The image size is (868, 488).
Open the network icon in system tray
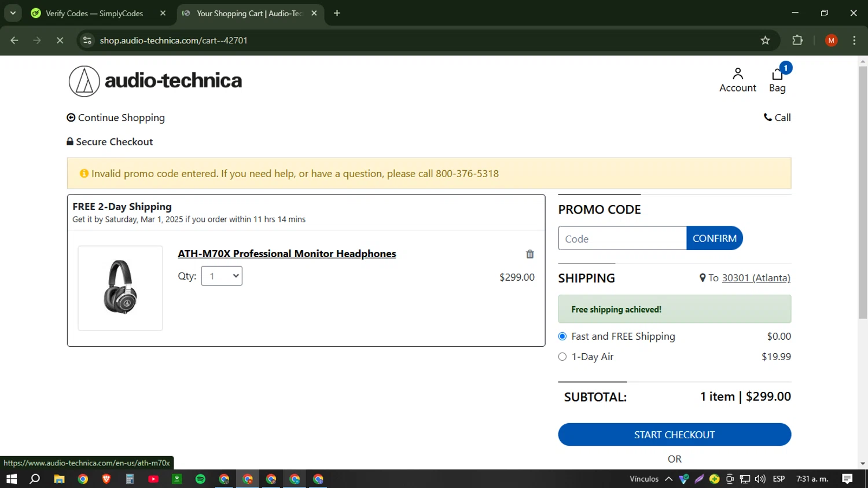(x=745, y=479)
